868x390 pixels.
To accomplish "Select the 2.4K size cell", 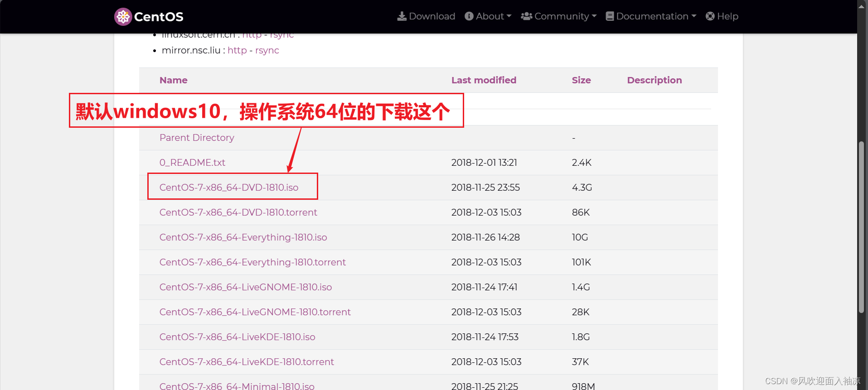I will click(x=582, y=163).
